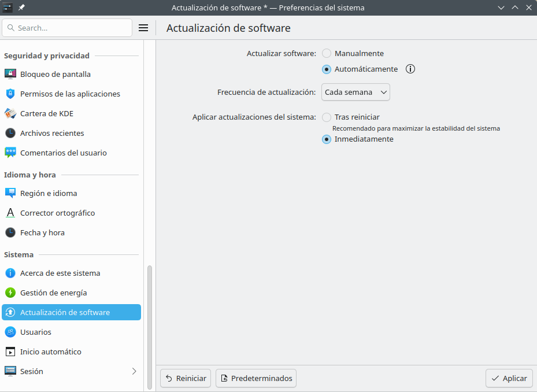Open Comentarios del usuario icon
Image resolution: width=537 pixels, height=392 pixels.
click(x=10, y=153)
